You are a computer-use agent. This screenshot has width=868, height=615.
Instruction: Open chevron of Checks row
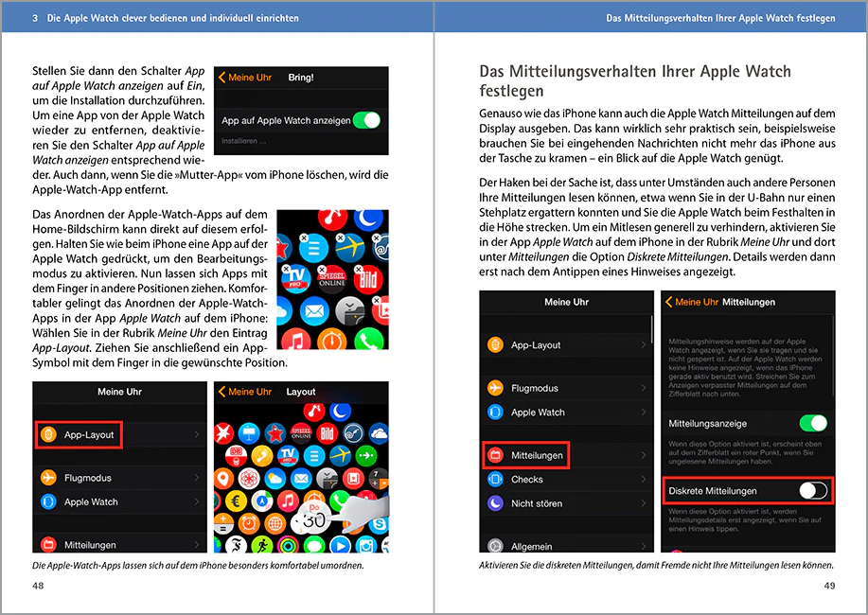coord(644,480)
